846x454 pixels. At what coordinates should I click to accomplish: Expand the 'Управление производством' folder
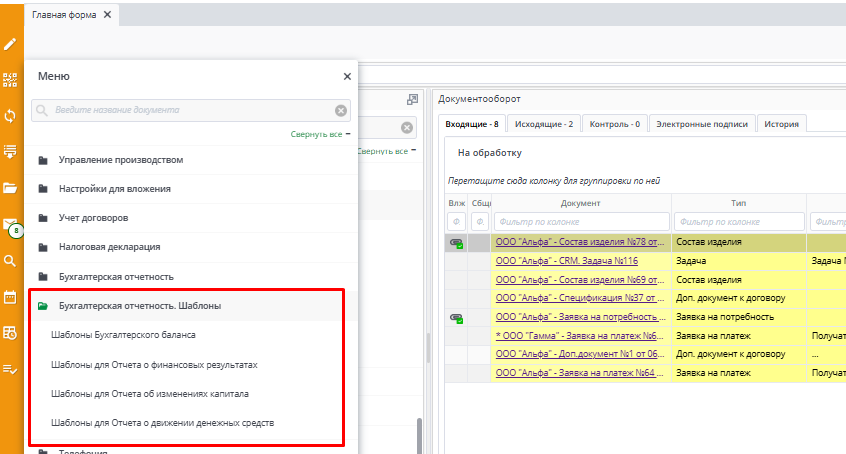[120, 160]
